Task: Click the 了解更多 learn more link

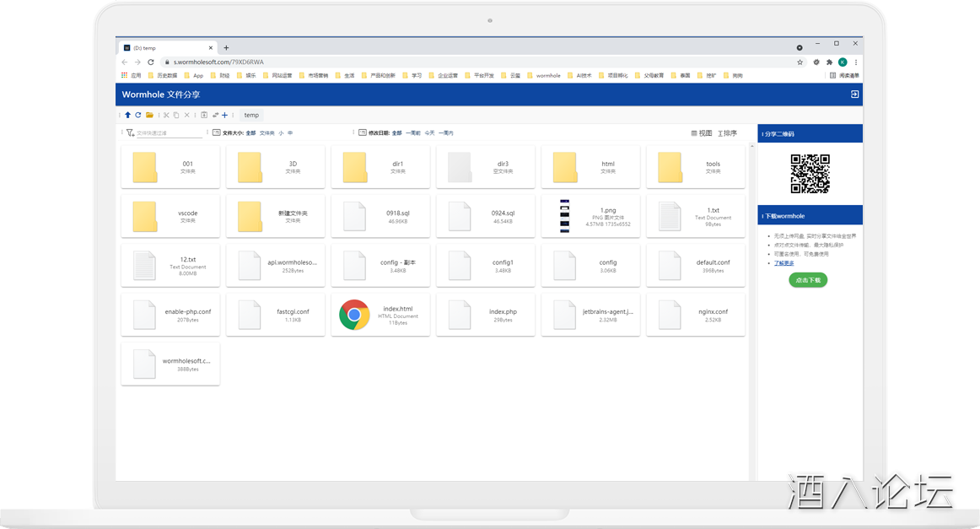Action: coord(783,263)
